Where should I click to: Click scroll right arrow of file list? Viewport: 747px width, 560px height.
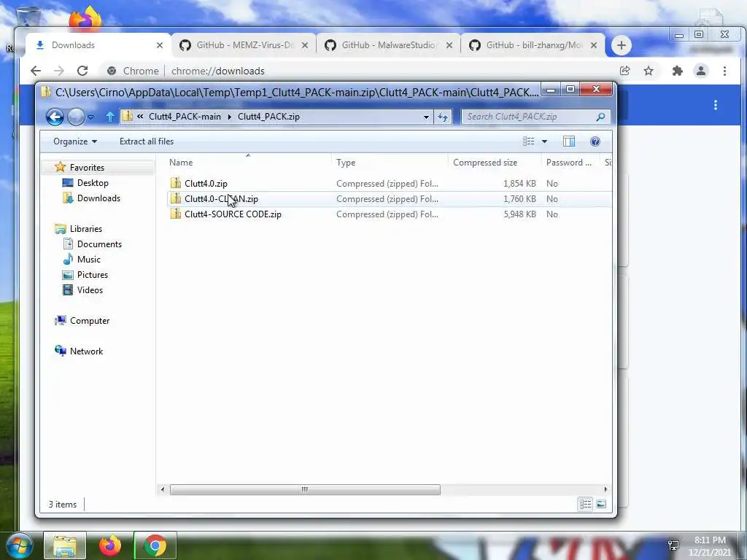[605, 489]
